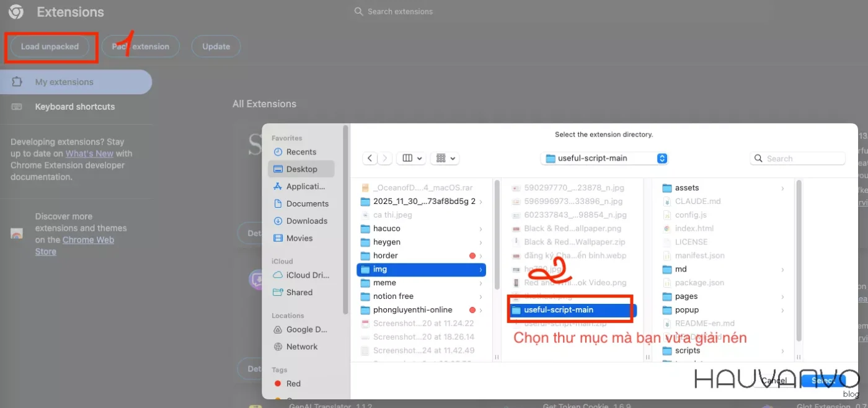The image size is (868, 408).
Task: Open the Applications location in sidebar
Action: click(301, 187)
